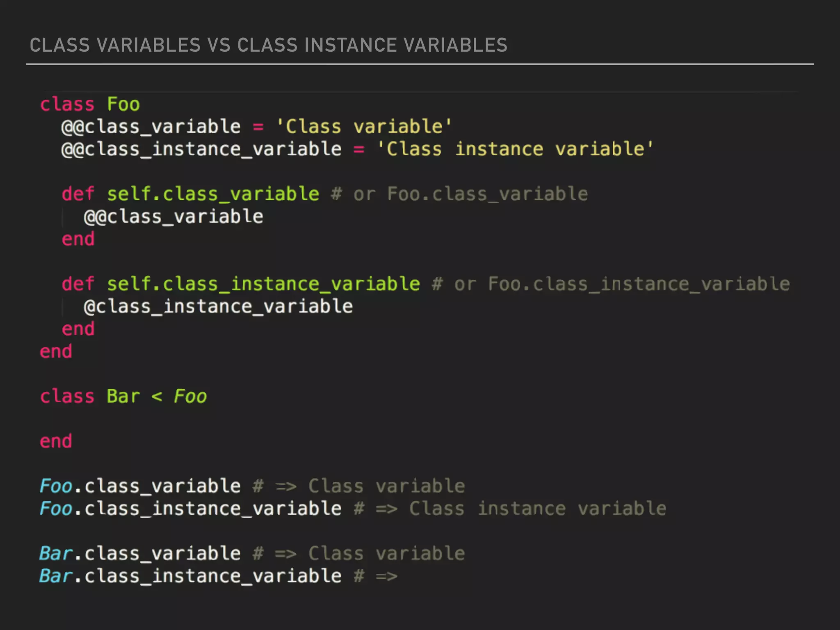Click the comment '# or Foo.class_instance_variable'
840x630 pixels.
[611, 284]
